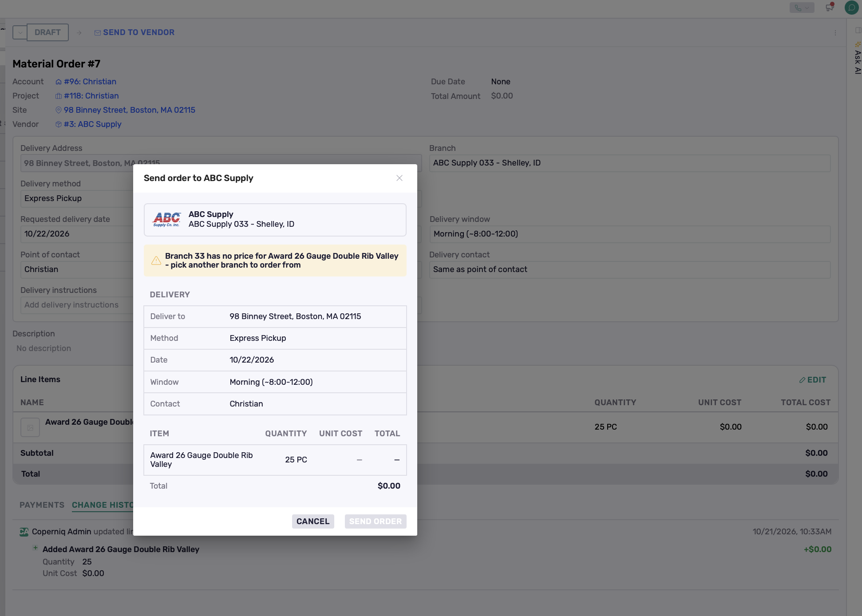This screenshot has width=862, height=616.
Task: Open the notifications icon at top
Action: click(830, 7)
